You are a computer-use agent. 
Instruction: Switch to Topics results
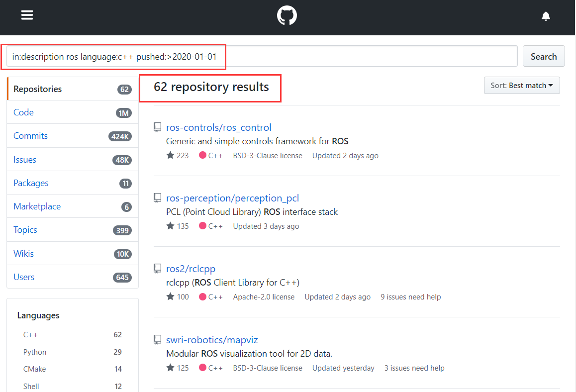click(x=73, y=230)
